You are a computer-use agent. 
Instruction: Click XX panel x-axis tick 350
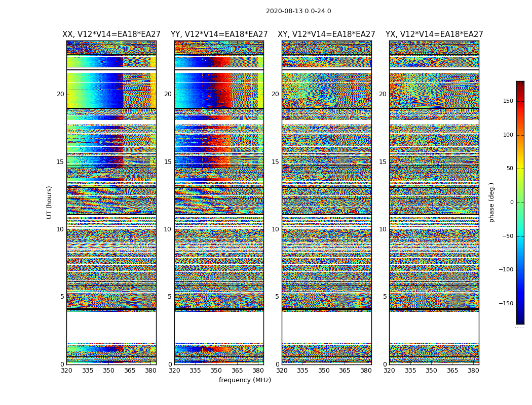pyautogui.click(x=108, y=371)
